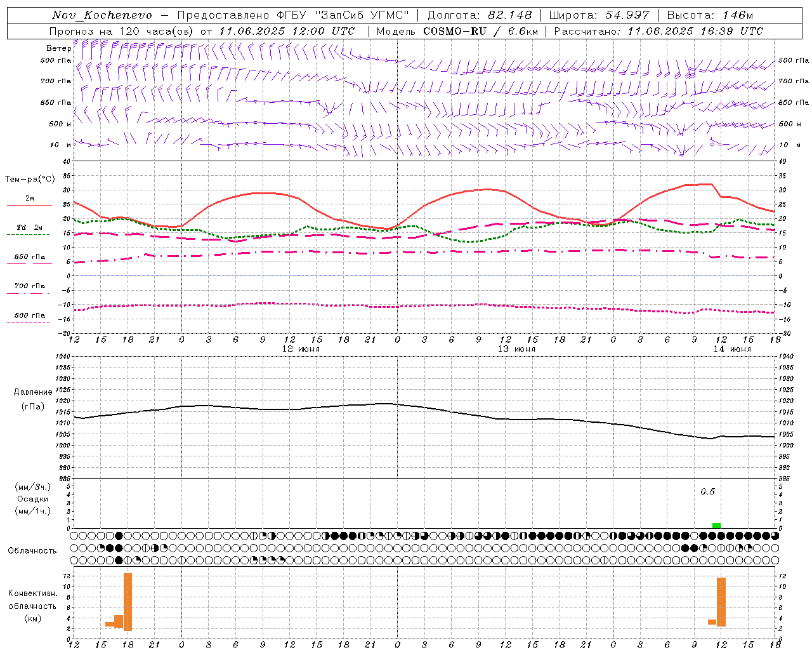Viewport: 812px width, 650px height.
Task: Click the Ветер wind panel label
Action: (x=58, y=48)
